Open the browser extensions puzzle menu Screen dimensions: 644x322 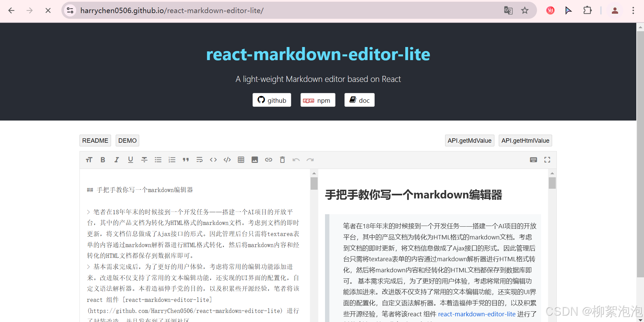tap(587, 10)
